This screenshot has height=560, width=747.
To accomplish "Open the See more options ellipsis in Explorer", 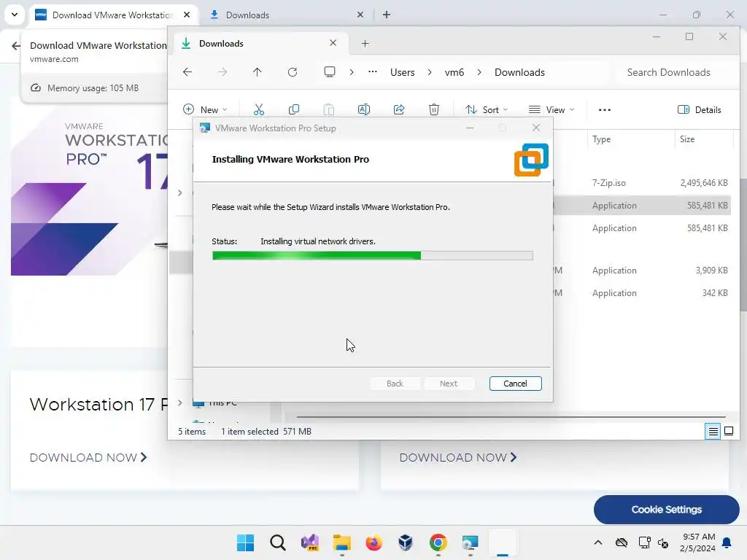I will [x=605, y=109].
